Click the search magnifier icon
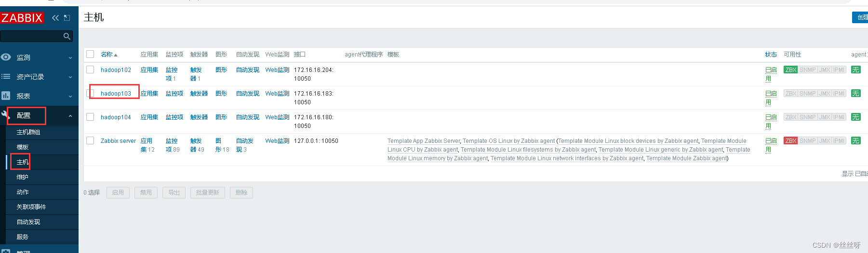 67,36
